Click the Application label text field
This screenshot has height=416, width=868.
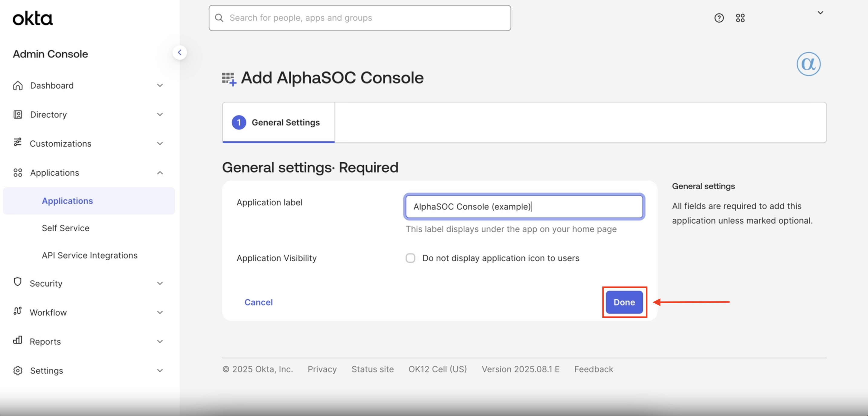(x=524, y=206)
